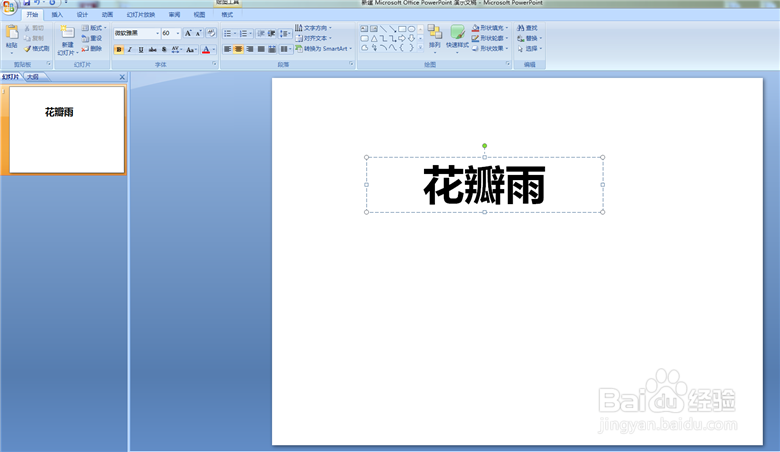
Task: Click the Arrange (排列) button
Action: [434, 39]
